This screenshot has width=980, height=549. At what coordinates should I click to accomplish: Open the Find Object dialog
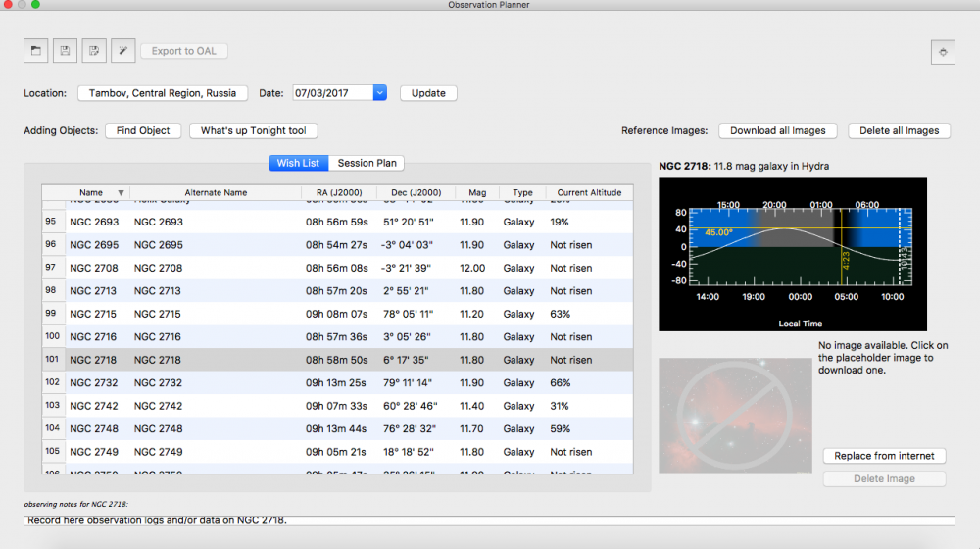tap(143, 130)
